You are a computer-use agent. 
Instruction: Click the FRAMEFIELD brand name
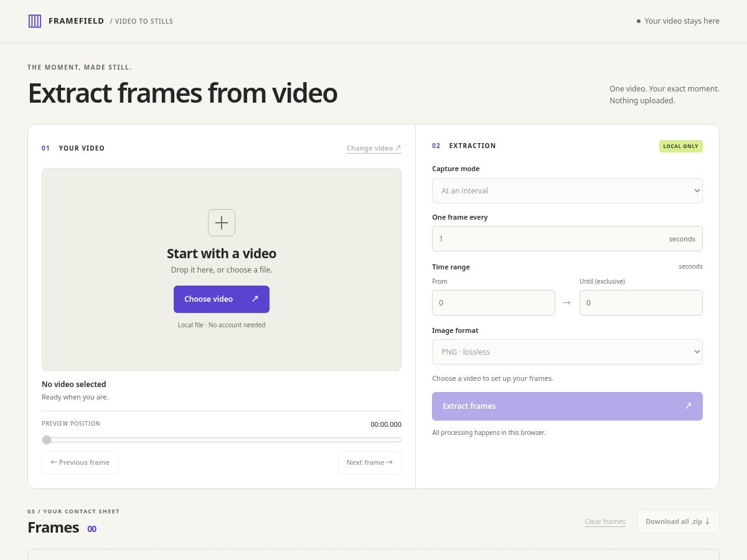[77, 21]
